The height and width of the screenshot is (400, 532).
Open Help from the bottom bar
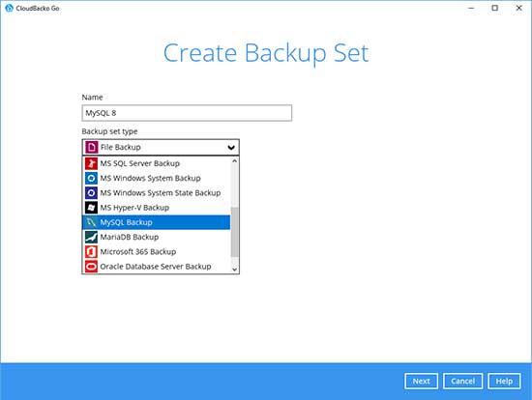(504, 381)
